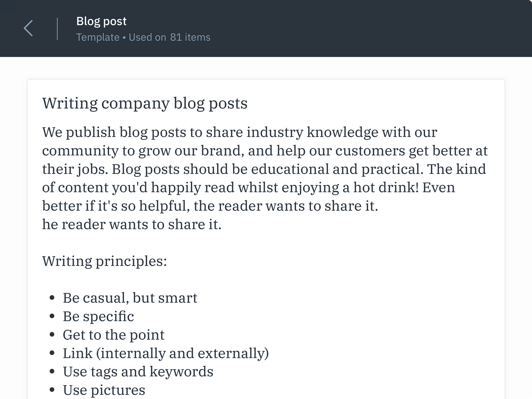Select the Writing company blog posts heading
This screenshot has width=532, height=399.
[x=145, y=103]
